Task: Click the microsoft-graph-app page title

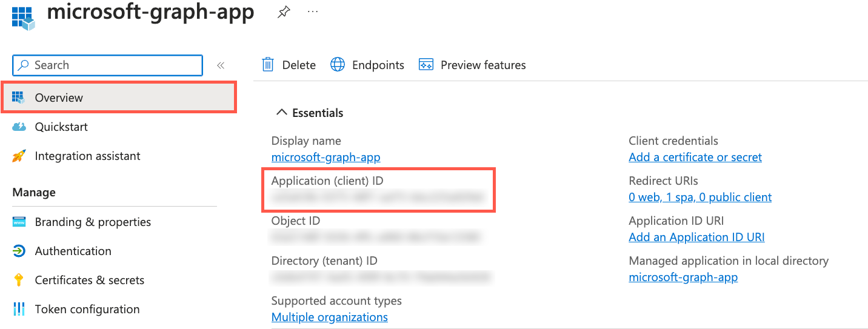Action: click(151, 13)
